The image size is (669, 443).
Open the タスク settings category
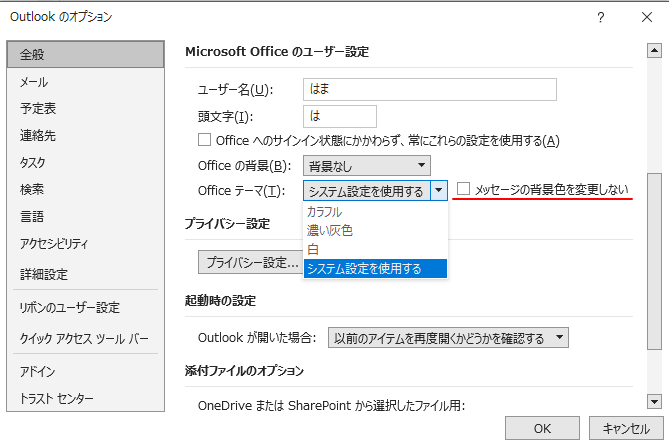(x=85, y=162)
